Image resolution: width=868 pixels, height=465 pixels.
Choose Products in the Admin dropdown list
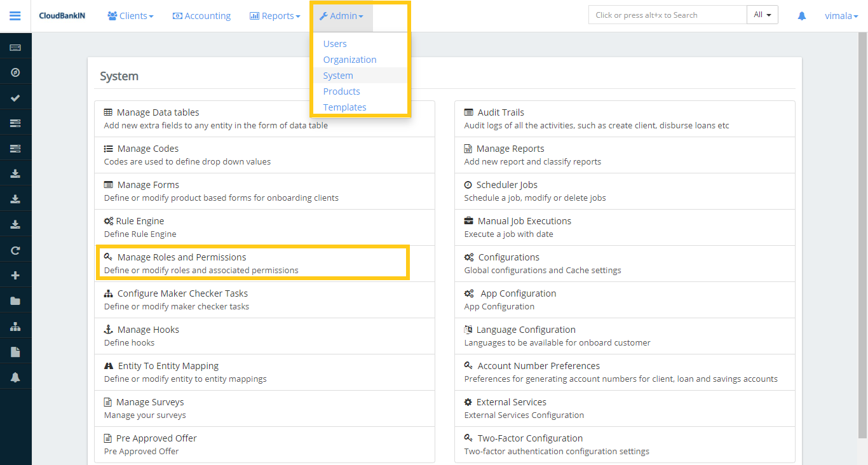coord(341,91)
